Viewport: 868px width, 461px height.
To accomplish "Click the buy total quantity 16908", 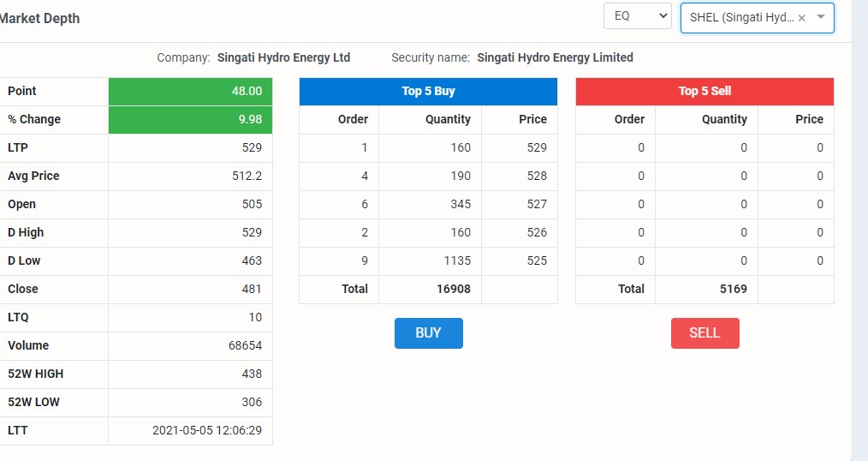I will (x=454, y=289).
